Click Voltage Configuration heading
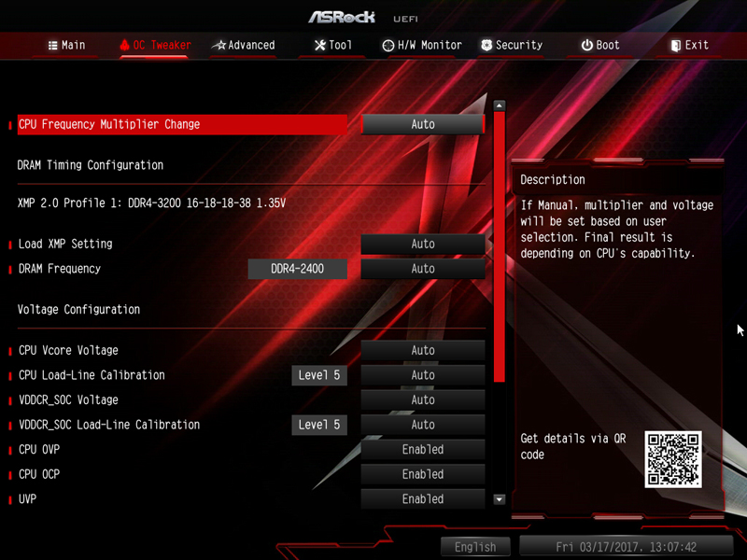 coord(78,310)
